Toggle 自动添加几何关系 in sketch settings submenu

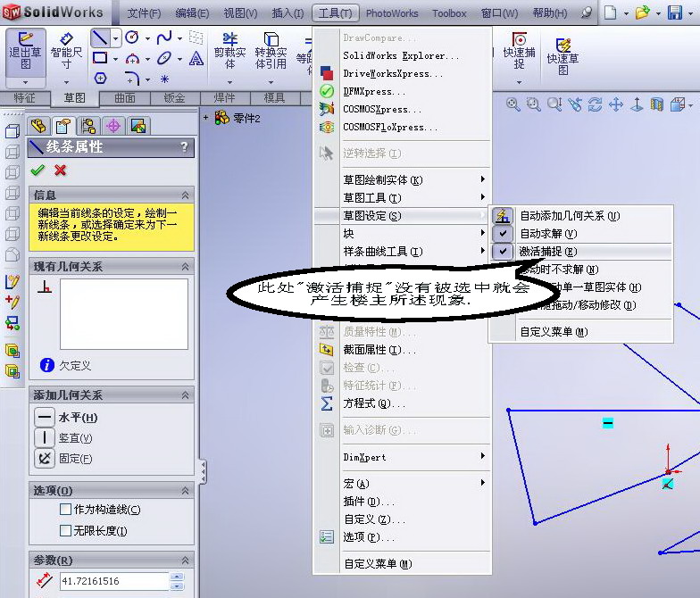click(580, 216)
